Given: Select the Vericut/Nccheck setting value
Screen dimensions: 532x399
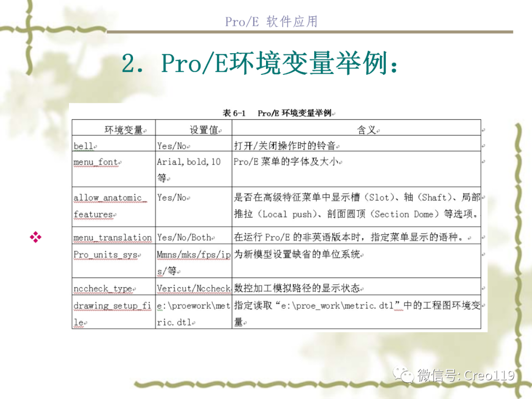Looking at the screenshot, I should [x=193, y=289].
